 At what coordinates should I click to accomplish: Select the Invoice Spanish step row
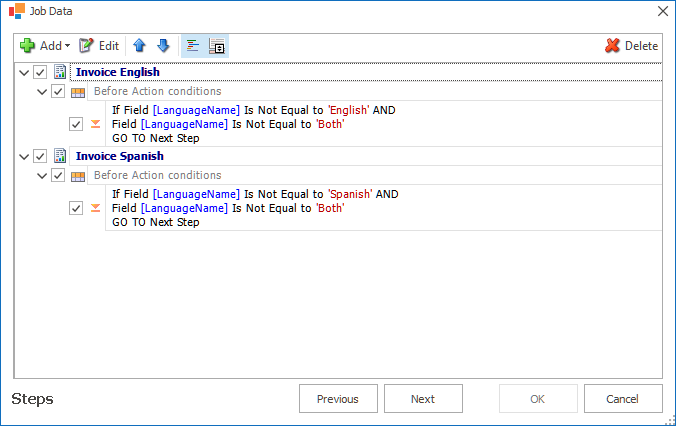(x=366, y=156)
